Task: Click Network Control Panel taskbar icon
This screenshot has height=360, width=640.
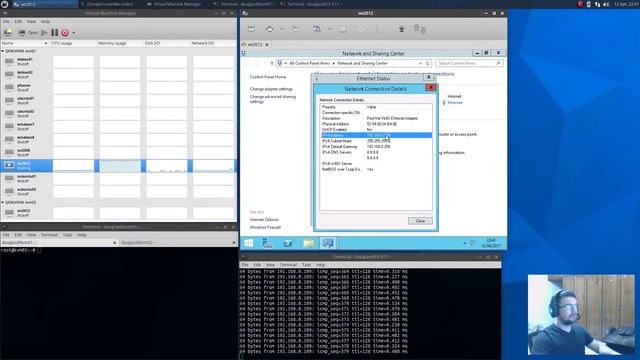Action: (328, 243)
